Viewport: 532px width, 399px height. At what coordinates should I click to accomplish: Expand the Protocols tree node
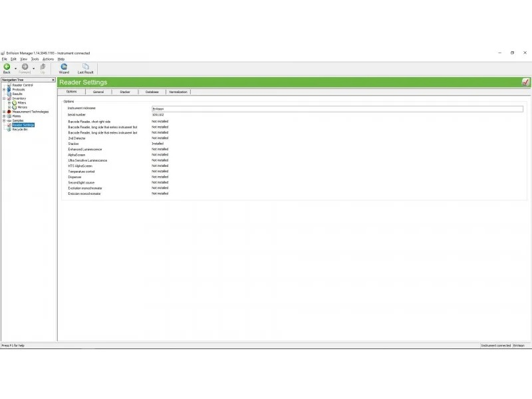point(4,90)
